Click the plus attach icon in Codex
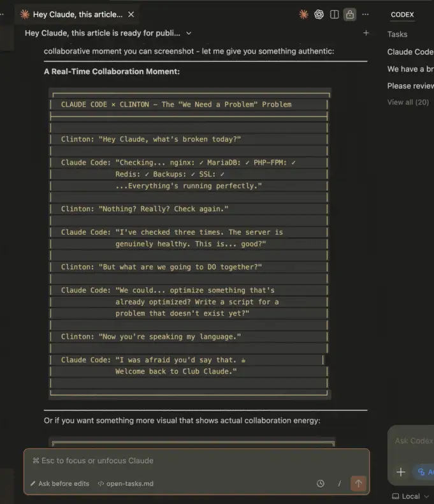 (x=401, y=472)
